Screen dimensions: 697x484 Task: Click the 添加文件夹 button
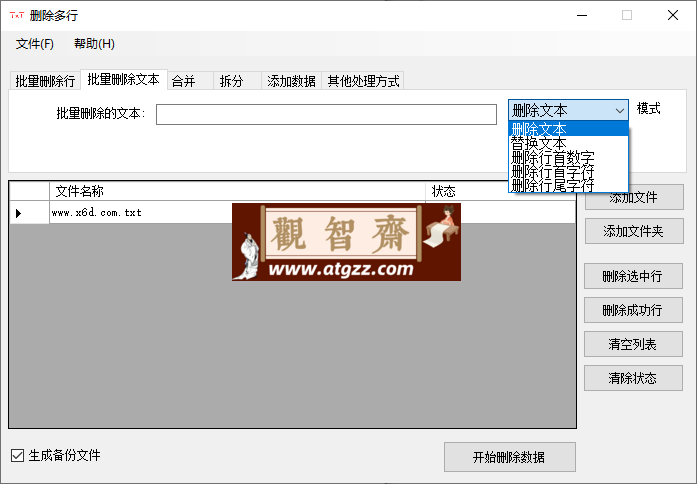coord(634,231)
